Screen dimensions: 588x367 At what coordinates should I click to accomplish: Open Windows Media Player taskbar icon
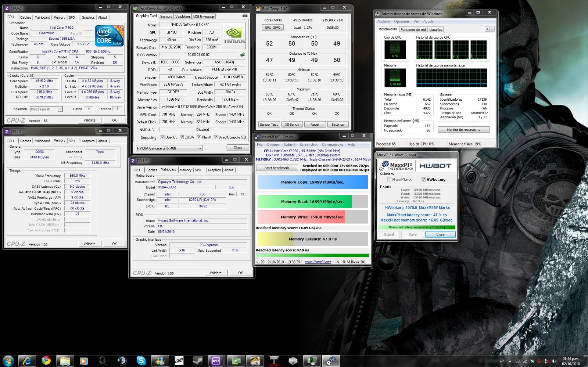tap(84, 361)
